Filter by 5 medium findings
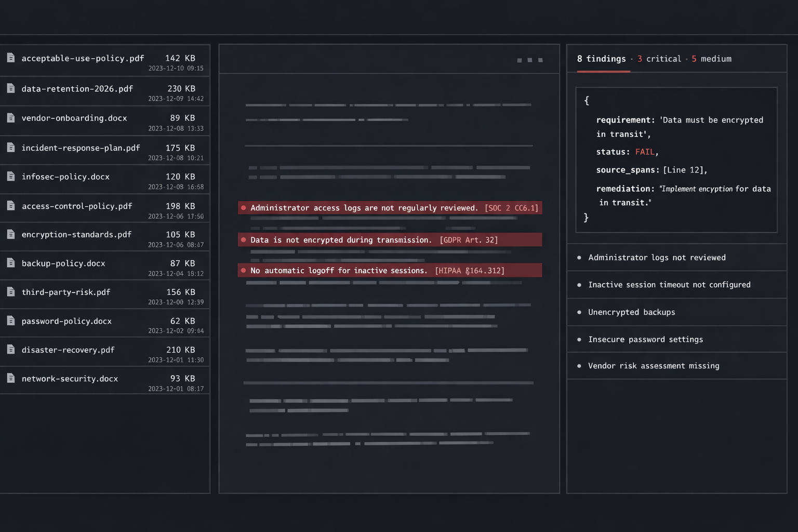798x532 pixels. (711, 59)
